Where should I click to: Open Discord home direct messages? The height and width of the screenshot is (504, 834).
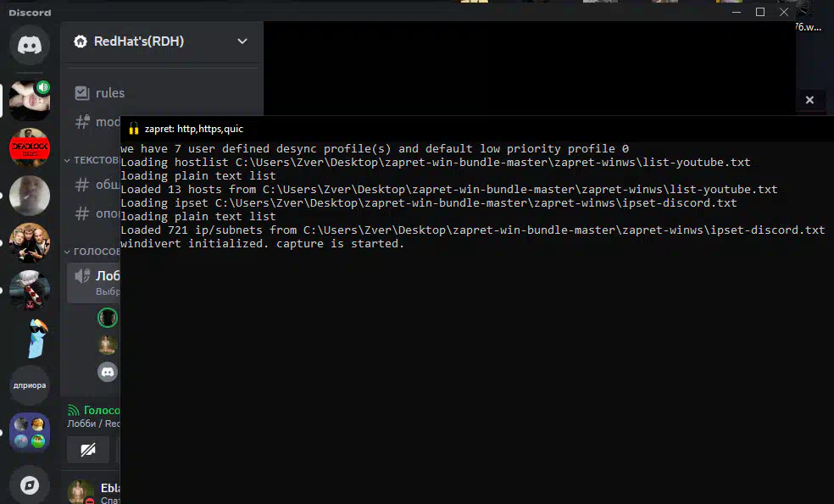tap(30, 45)
